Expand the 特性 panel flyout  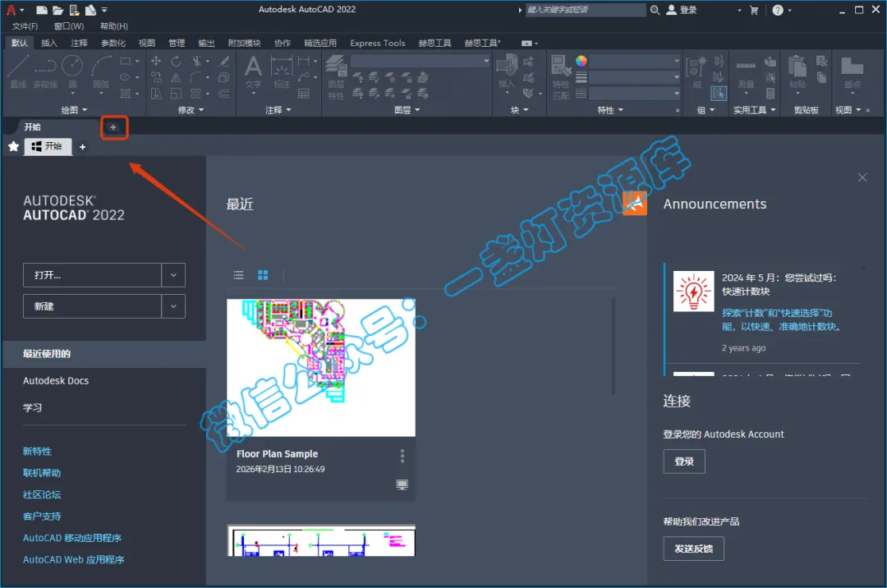(x=610, y=110)
